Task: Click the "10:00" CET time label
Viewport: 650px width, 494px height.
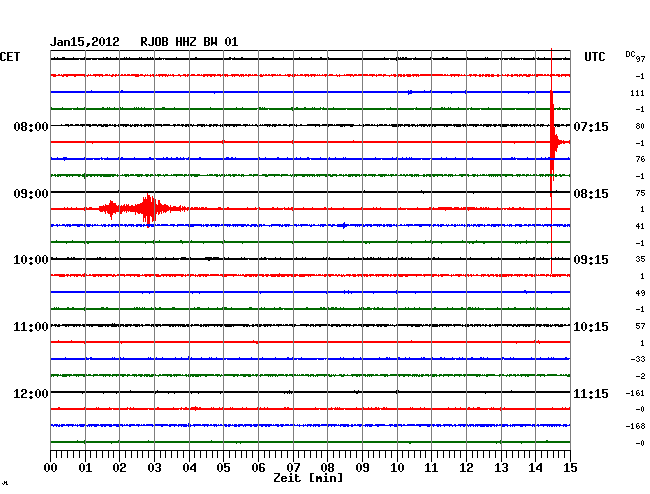Action: pos(31,260)
